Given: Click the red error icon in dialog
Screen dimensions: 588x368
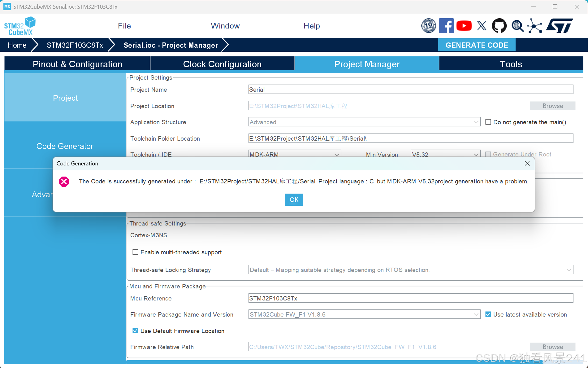Looking at the screenshot, I should point(64,182).
